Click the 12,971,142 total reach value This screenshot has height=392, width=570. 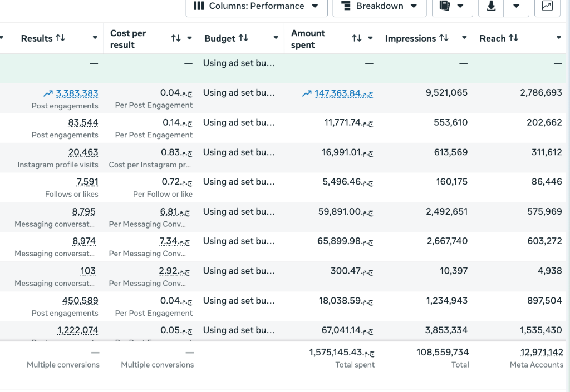[x=542, y=353]
